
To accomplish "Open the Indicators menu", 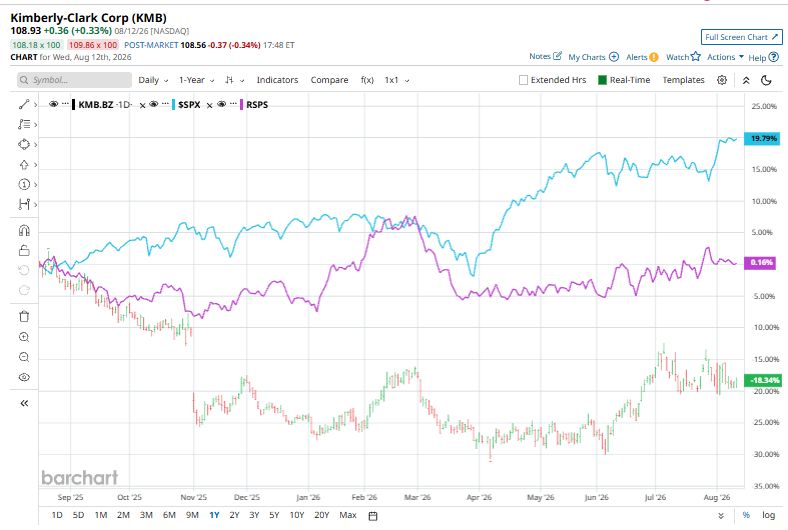I will [277, 80].
